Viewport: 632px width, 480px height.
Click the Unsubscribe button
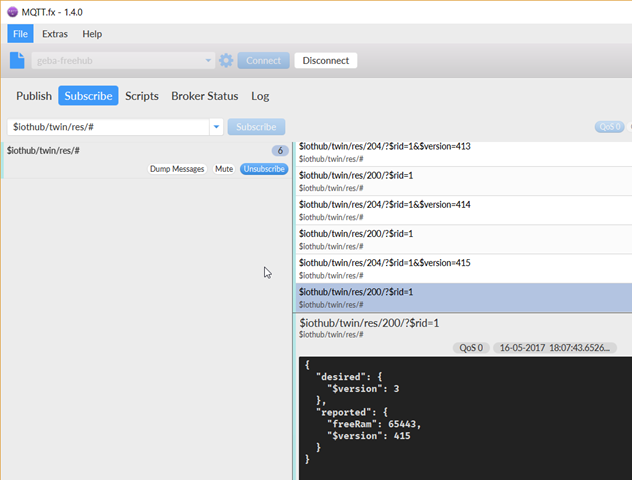click(x=264, y=169)
